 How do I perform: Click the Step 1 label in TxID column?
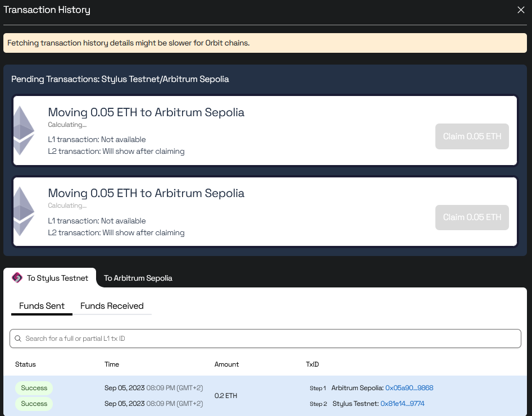point(317,388)
